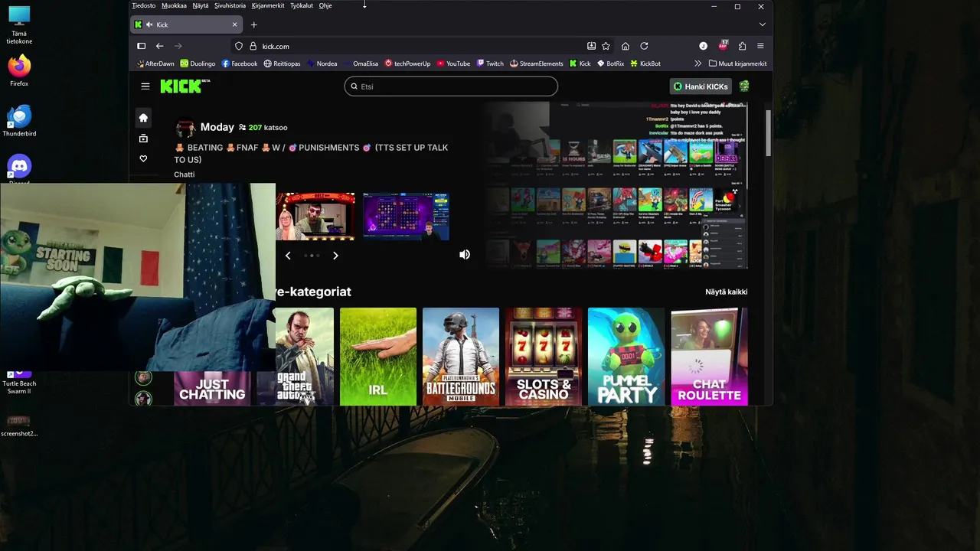The width and height of the screenshot is (980, 551).
Task: Open the Facebook bookmark
Action: tap(239, 64)
